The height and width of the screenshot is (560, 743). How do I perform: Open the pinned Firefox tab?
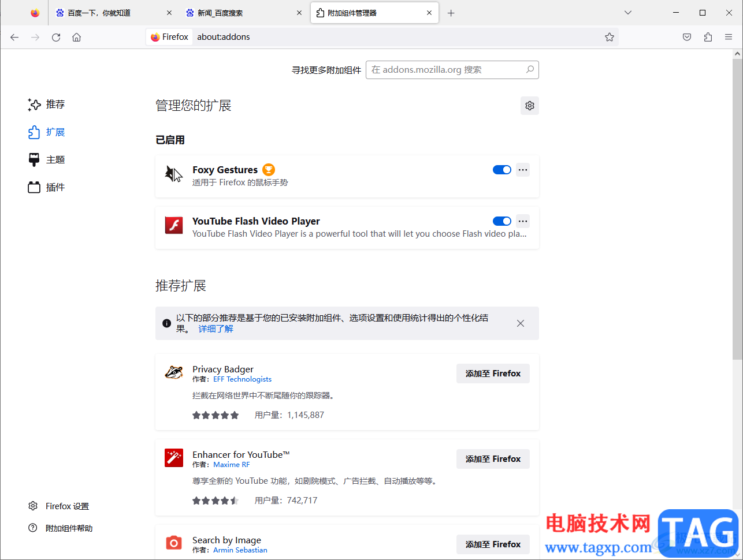pyautogui.click(x=35, y=13)
